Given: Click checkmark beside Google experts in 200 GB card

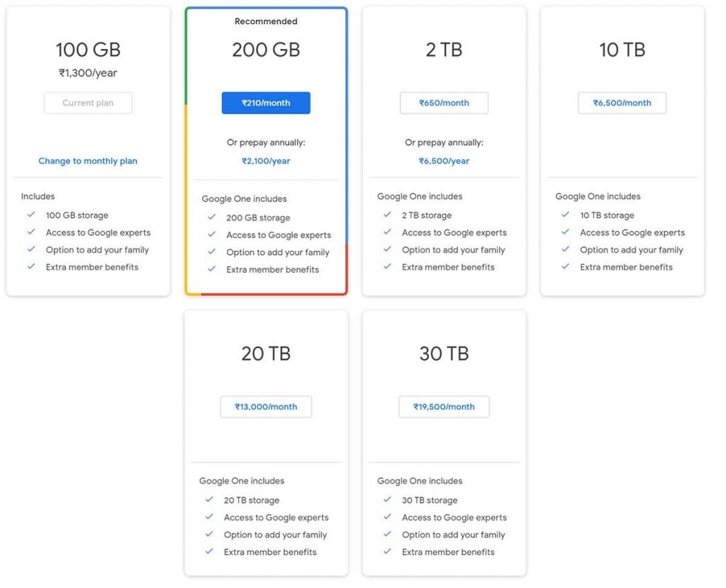Looking at the screenshot, I should [211, 234].
